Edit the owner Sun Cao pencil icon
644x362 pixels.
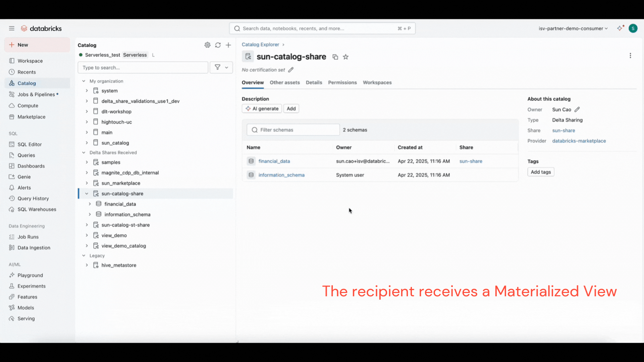[x=577, y=110]
